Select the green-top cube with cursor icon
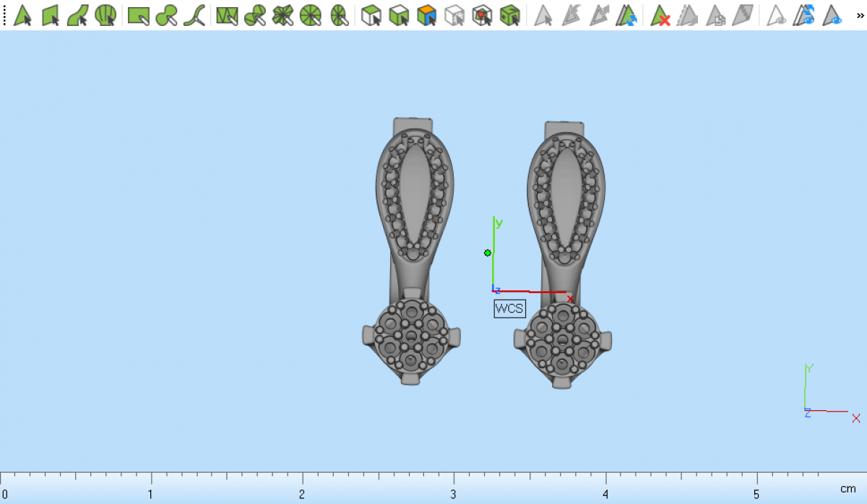Viewport: 867px width, 504px height. click(371, 15)
